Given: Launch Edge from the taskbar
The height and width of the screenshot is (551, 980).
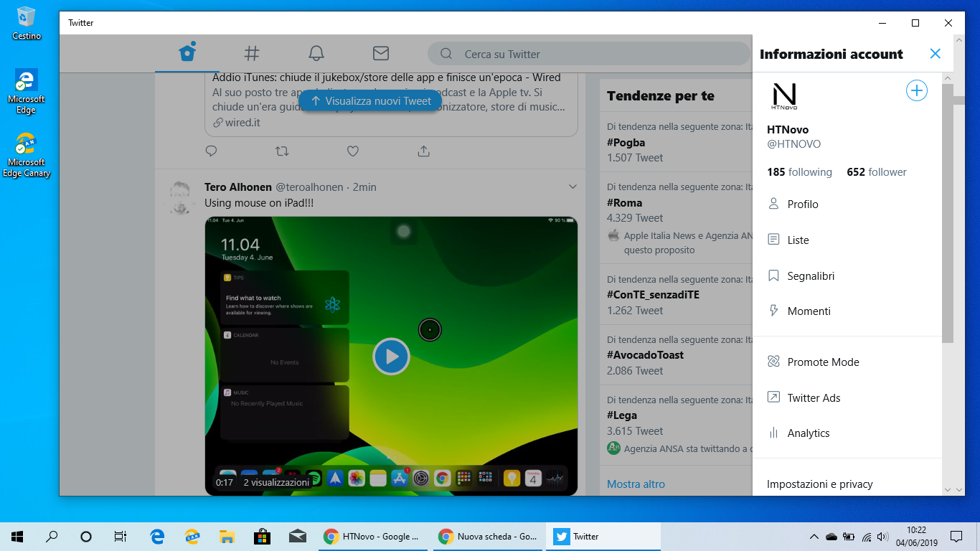Looking at the screenshot, I should pyautogui.click(x=157, y=537).
